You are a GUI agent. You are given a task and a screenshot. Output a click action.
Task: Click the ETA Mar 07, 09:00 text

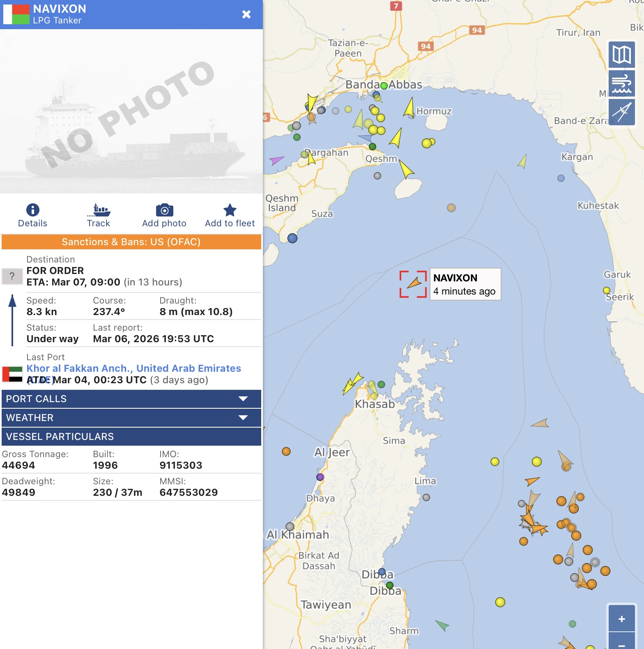tap(74, 282)
